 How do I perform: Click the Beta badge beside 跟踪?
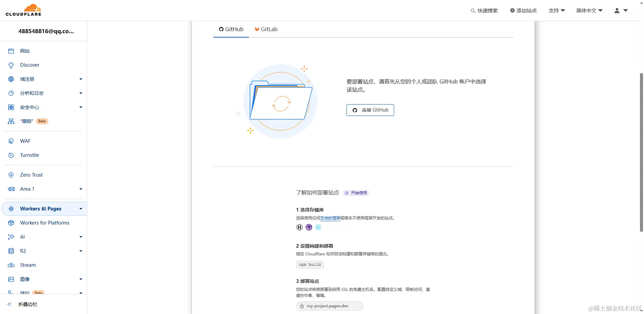(42, 121)
